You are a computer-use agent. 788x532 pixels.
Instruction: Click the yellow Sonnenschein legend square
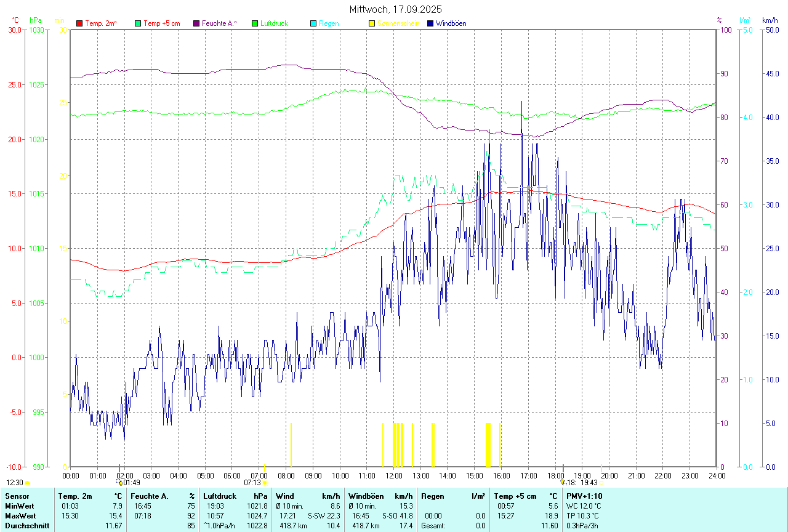click(x=372, y=23)
